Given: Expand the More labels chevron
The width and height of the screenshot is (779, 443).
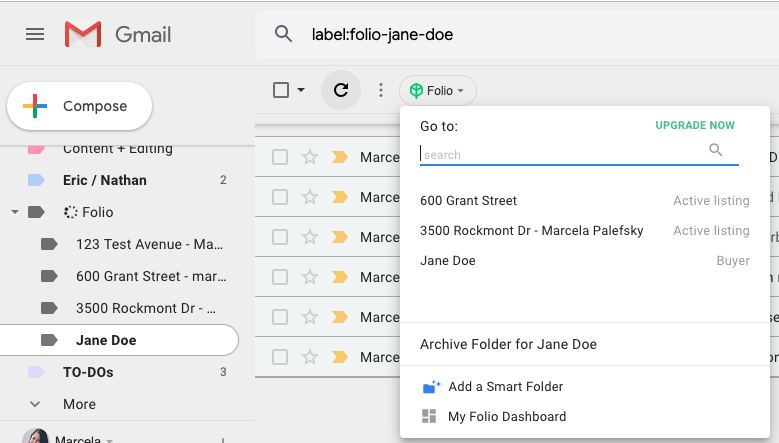Looking at the screenshot, I should coord(35,404).
